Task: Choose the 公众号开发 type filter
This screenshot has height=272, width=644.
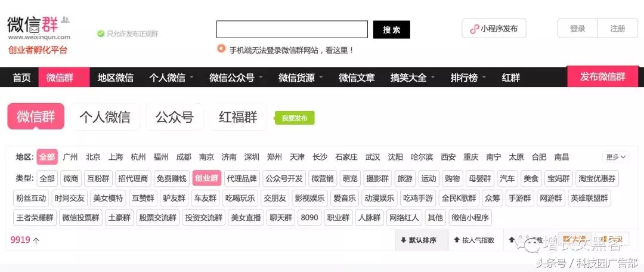Action: pos(284,179)
